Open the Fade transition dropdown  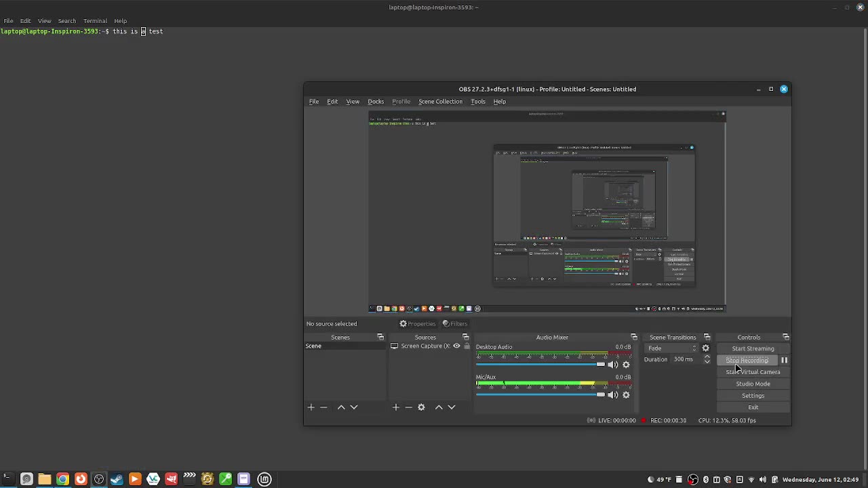click(671, 348)
